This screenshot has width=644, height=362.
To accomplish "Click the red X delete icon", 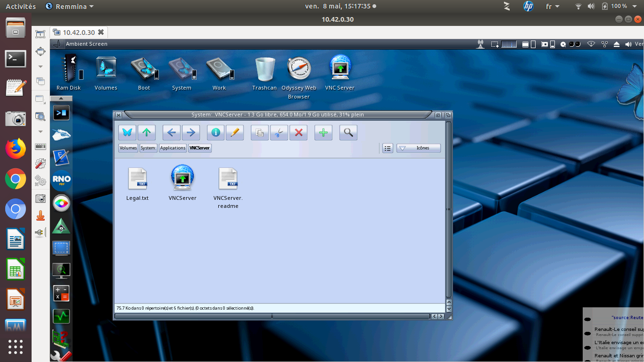I will (298, 132).
